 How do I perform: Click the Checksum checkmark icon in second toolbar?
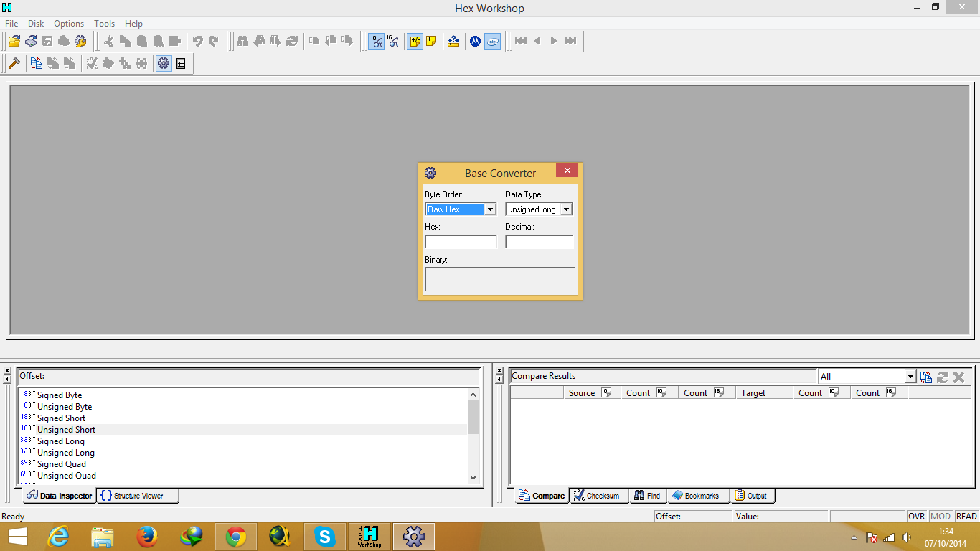pyautogui.click(x=92, y=63)
